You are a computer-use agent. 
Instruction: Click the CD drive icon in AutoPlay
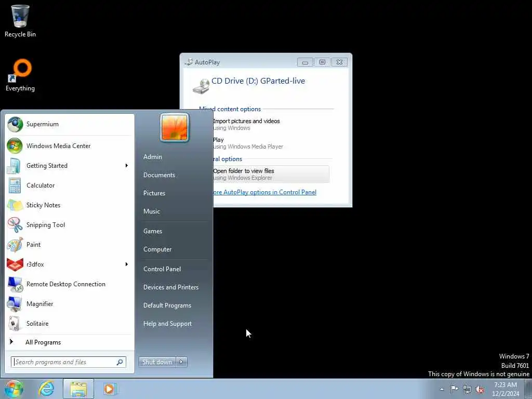click(201, 86)
